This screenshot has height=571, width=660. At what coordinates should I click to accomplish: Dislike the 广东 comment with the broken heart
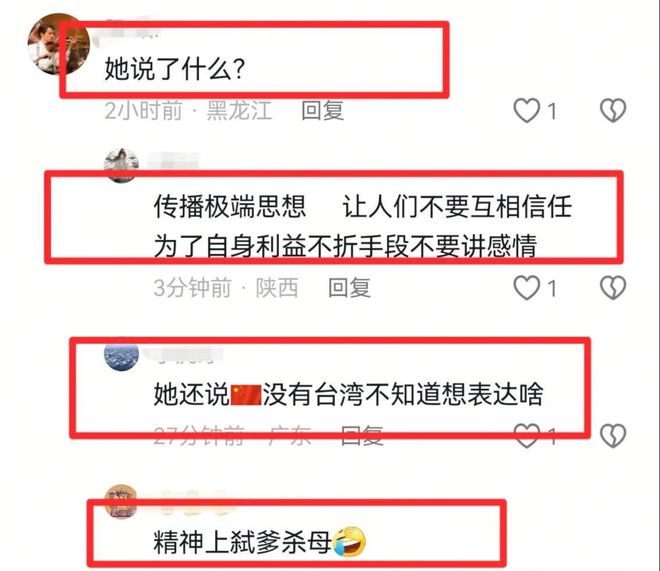(612, 436)
